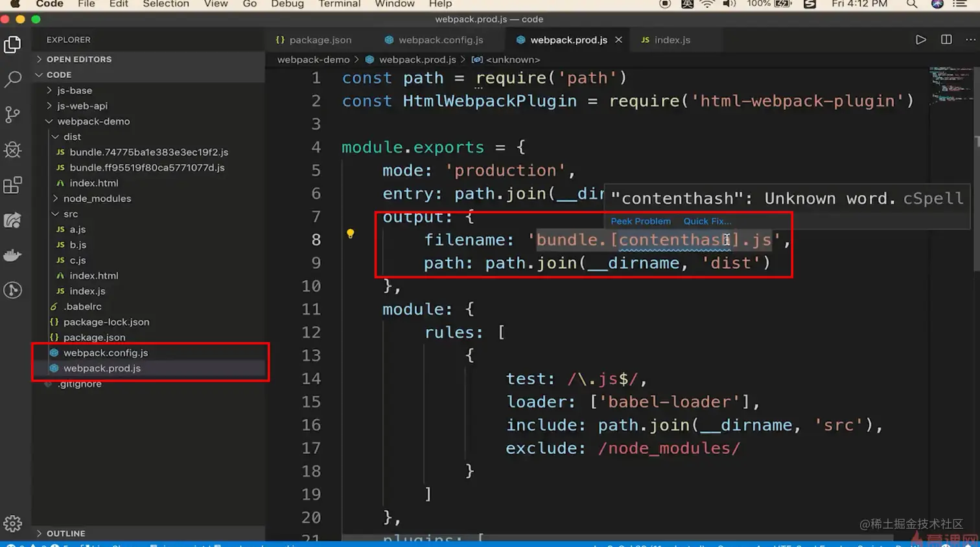Open the Terminal menu
Screen dimensions: 980x547
(x=339, y=4)
